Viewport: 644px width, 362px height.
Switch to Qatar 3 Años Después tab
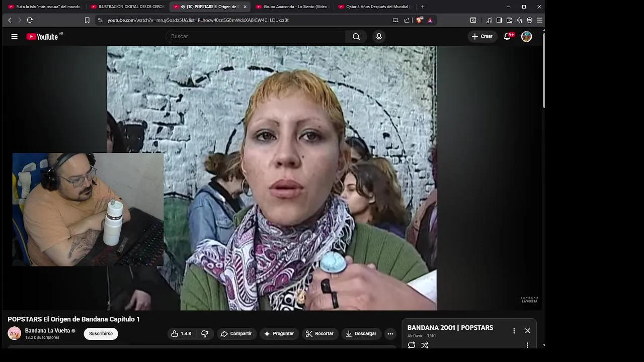tap(375, 7)
